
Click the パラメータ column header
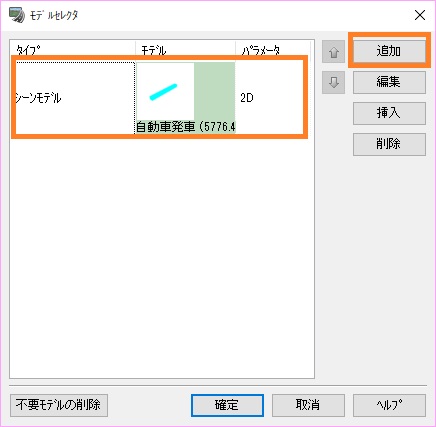click(x=273, y=50)
